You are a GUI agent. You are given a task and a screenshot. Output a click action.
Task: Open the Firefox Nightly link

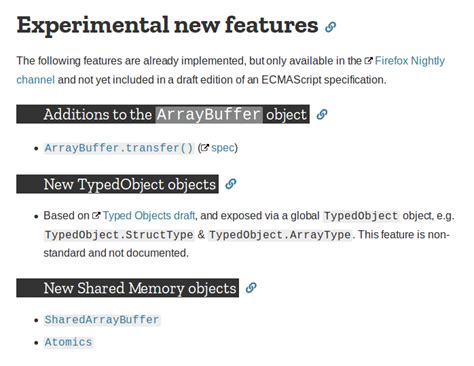coord(410,61)
